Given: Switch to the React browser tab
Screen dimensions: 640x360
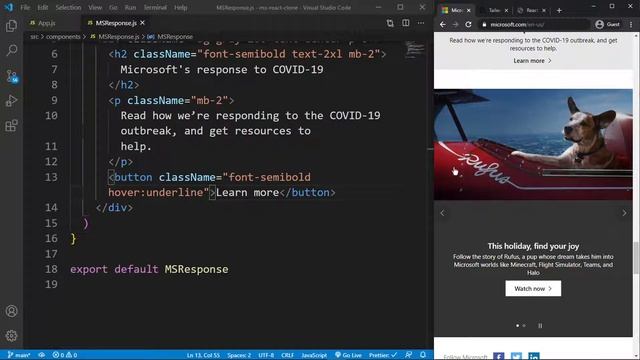Looking at the screenshot, I should [x=531, y=10].
